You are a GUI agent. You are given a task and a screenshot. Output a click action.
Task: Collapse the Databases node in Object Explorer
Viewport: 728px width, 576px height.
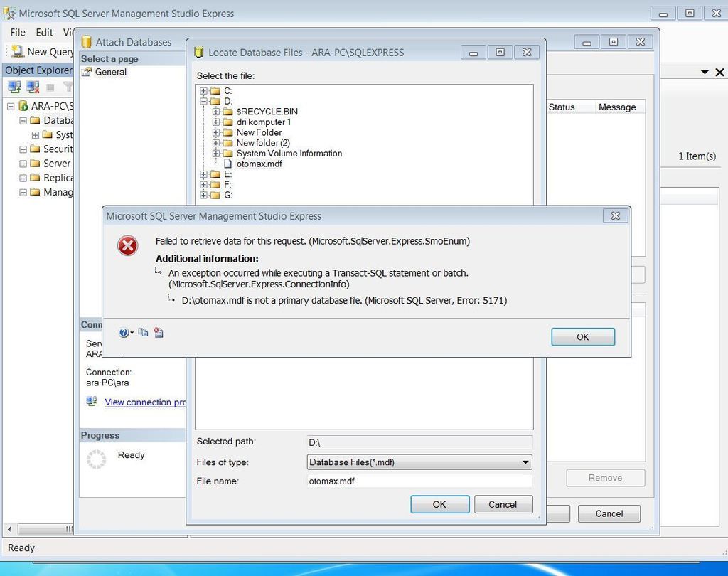[23, 121]
